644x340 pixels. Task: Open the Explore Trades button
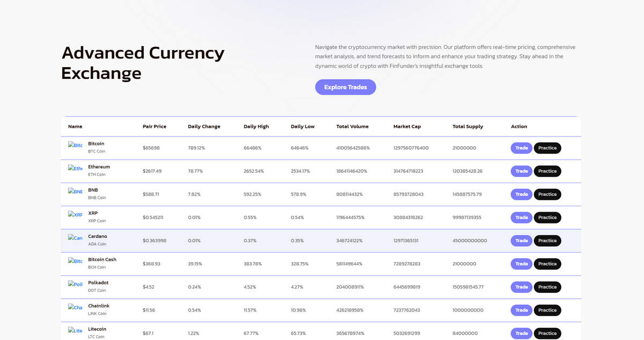(x=346, y=87)
